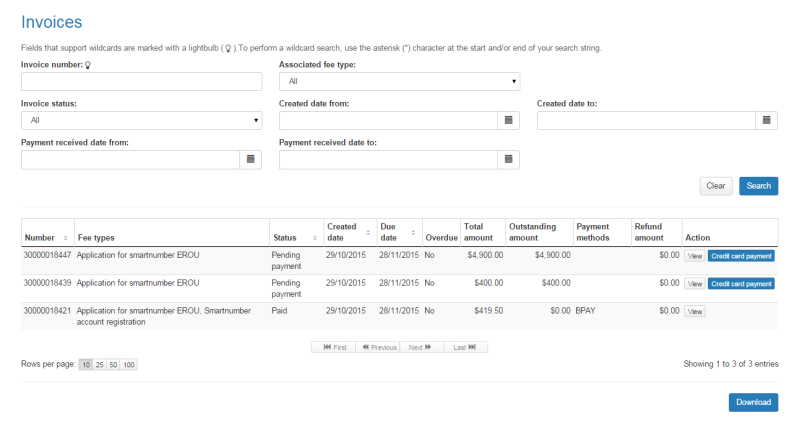Download the invoices list

[754, 403]
